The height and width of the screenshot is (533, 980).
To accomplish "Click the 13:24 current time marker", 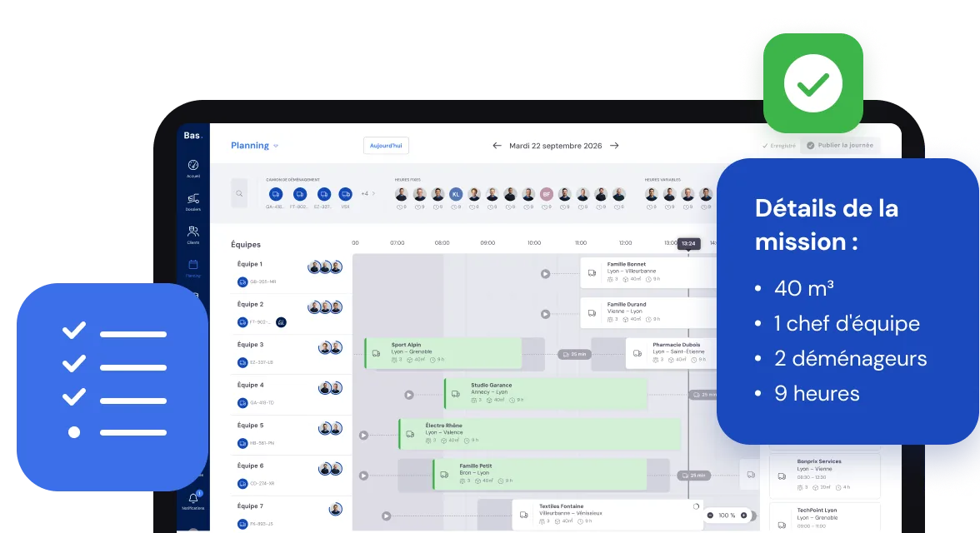I will coord(688,244).
